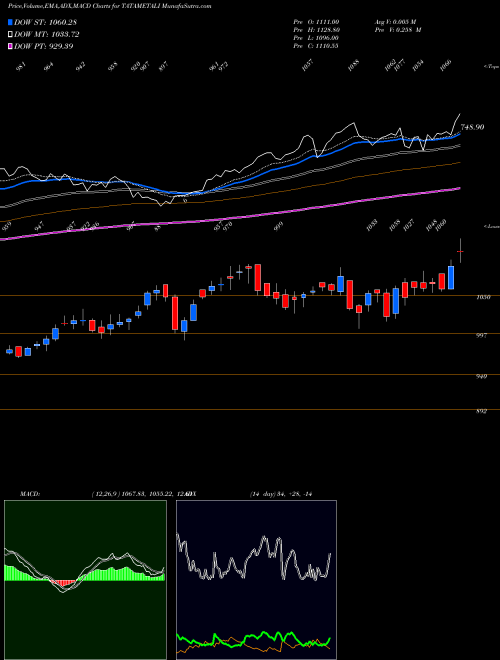Select the DOW MT: 1033.72 label
500x660 pixels.
47,34
